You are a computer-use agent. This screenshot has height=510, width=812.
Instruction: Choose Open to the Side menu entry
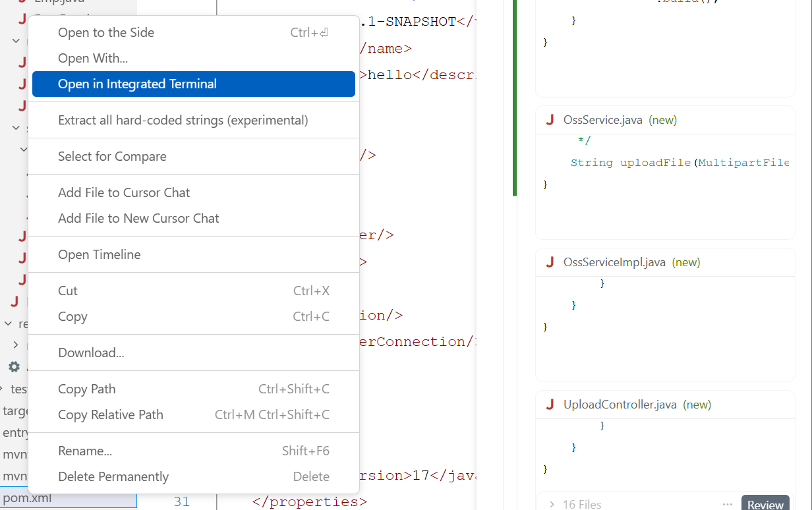[x=194, y=32]
